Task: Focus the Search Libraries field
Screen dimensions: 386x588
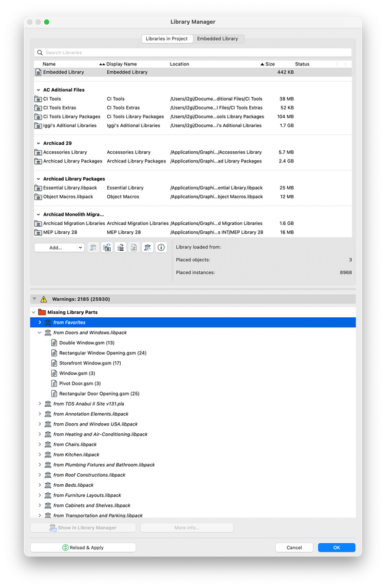Action: pyautogui.click(x=193, y=52)
